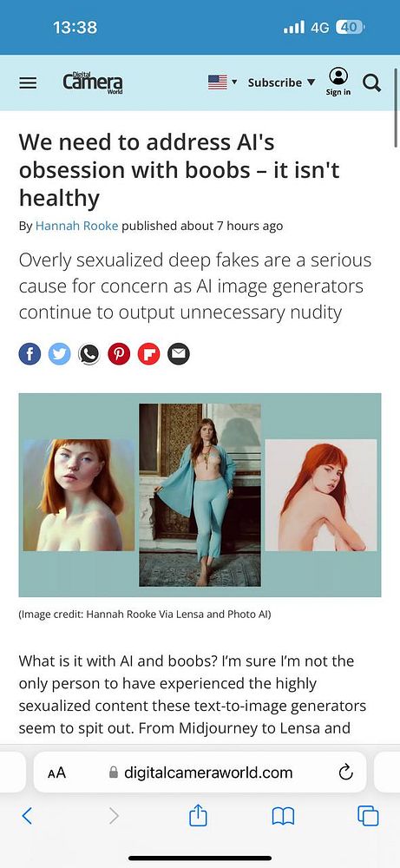Open the hamburger menu
400x868 pixels.
point(29,83)
